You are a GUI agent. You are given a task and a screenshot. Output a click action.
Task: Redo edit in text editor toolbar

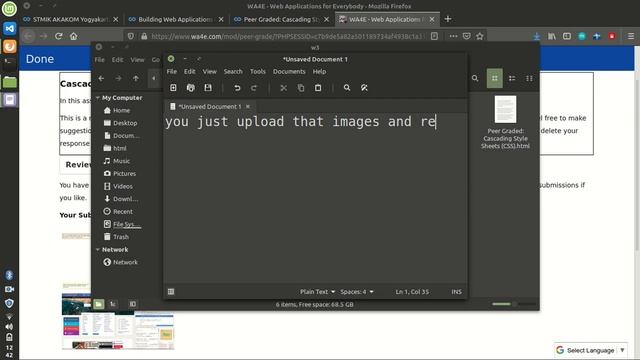pos(254,88)
